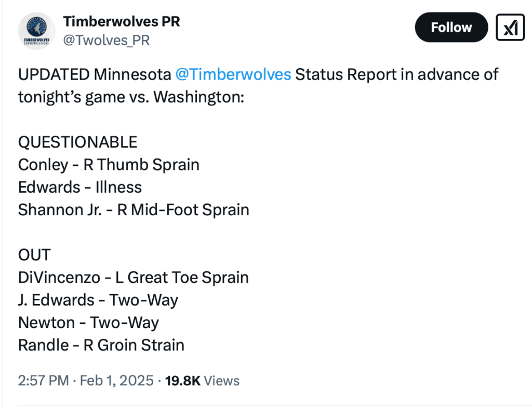Viewport: 532px width, 407px height.
Task: Click the DiVincenzo great toe sprain line
Action: [x=134, y=278]
